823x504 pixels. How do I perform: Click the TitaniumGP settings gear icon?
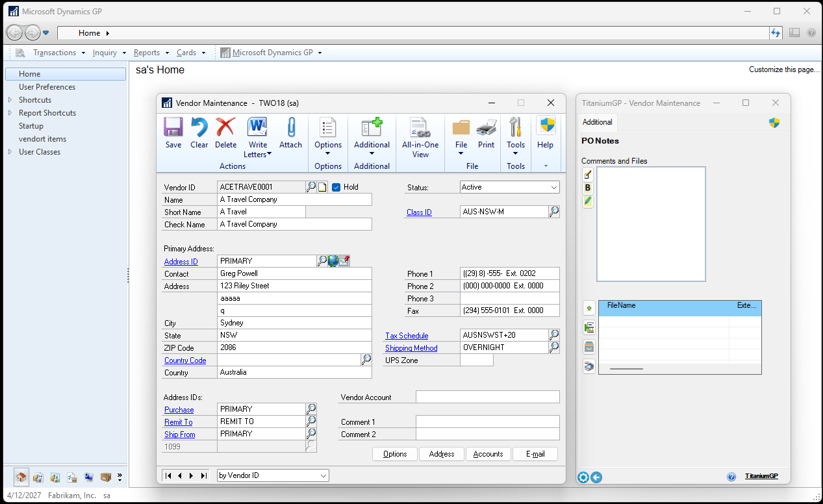583,477
